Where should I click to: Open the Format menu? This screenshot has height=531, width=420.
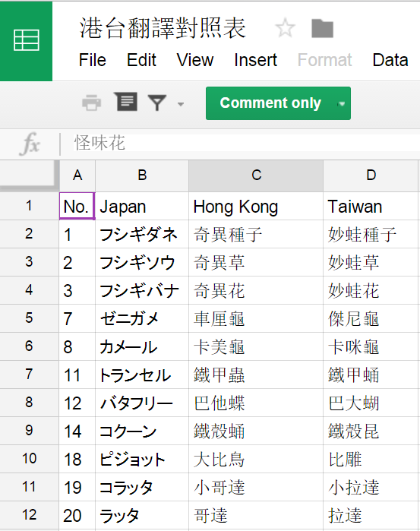324,60
